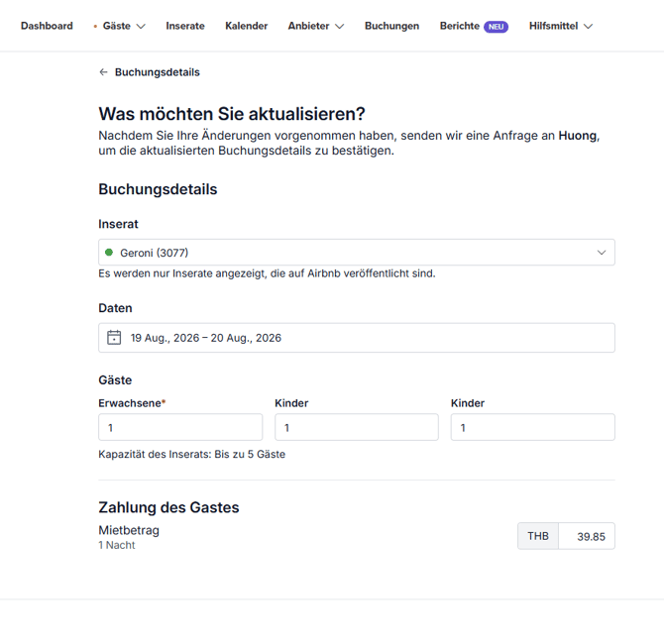Image resolution: width=664 pixels, height=644 pixels.
Task: Focus the Erwachsene guest count field
Action: [x=180, y=428]
